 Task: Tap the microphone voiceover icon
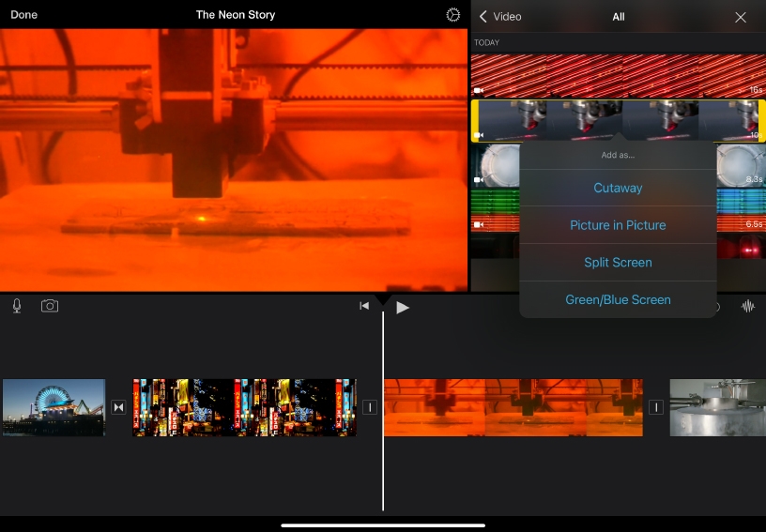click(x=17, y=306)
